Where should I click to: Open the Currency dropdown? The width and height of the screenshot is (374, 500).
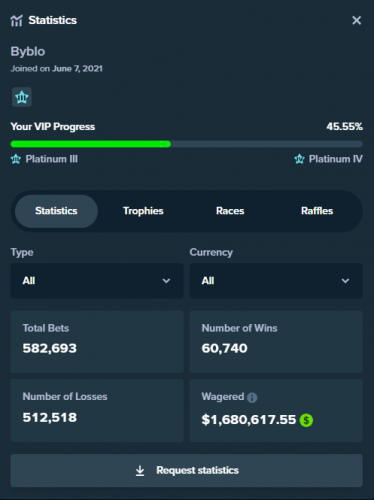[x=276, y=281]
